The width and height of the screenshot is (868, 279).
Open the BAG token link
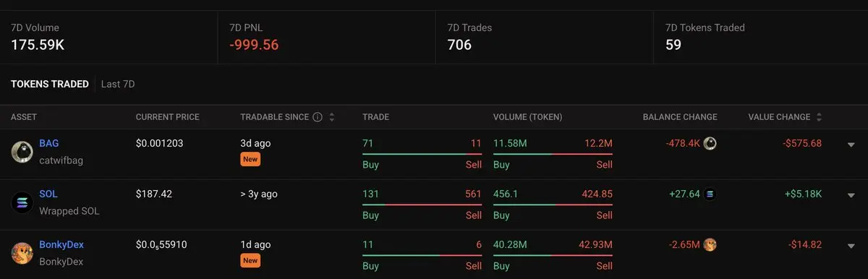[49, 144]
